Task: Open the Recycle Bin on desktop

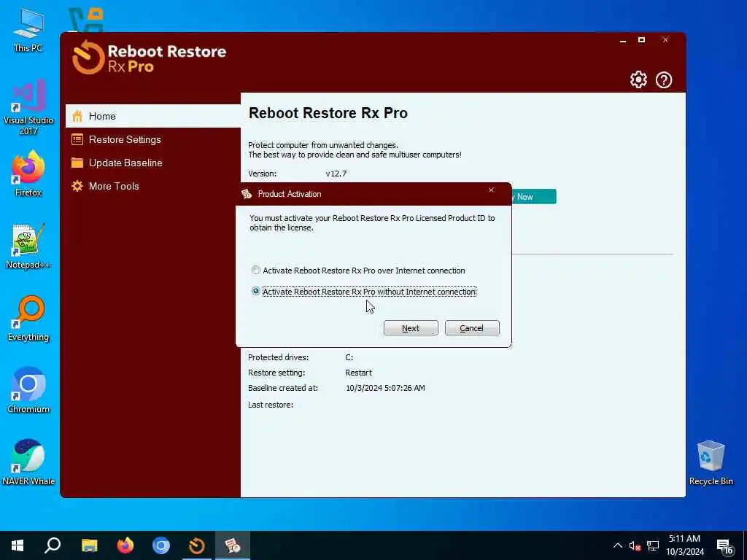Action: (x=711, y=462)
